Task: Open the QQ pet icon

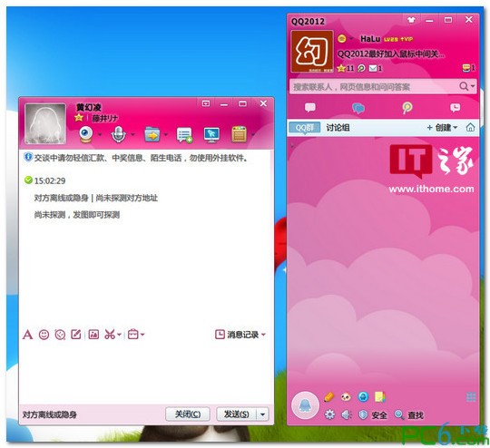Action: click(346, 397)
